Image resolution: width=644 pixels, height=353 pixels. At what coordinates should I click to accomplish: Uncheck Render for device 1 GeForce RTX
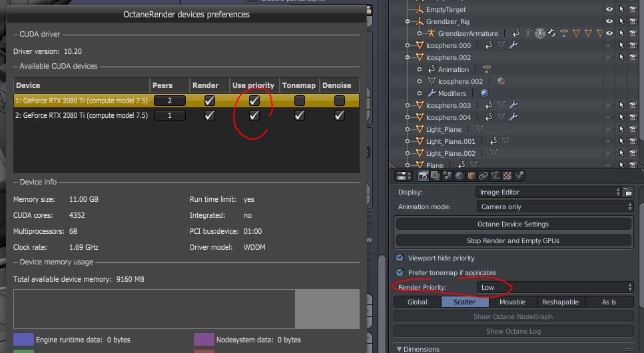[x=210, y=101]
